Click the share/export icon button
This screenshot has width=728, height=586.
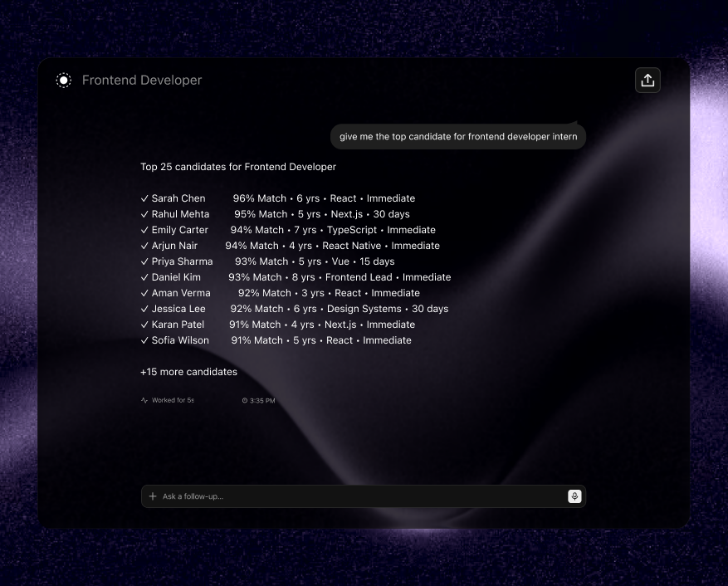click(x=647, y=81)
